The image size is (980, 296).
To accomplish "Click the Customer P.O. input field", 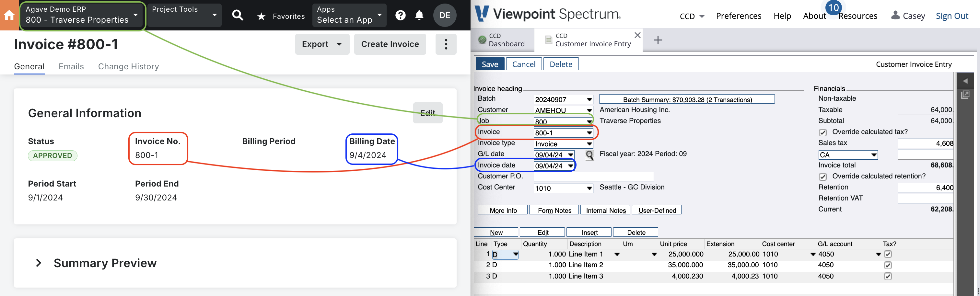I will point(593,177).
